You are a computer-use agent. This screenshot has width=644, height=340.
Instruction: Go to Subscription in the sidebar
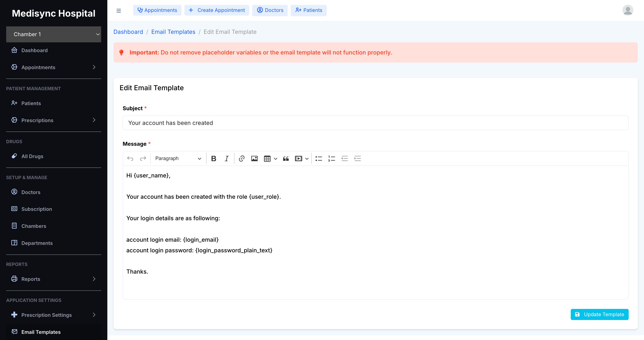point(53,209)
